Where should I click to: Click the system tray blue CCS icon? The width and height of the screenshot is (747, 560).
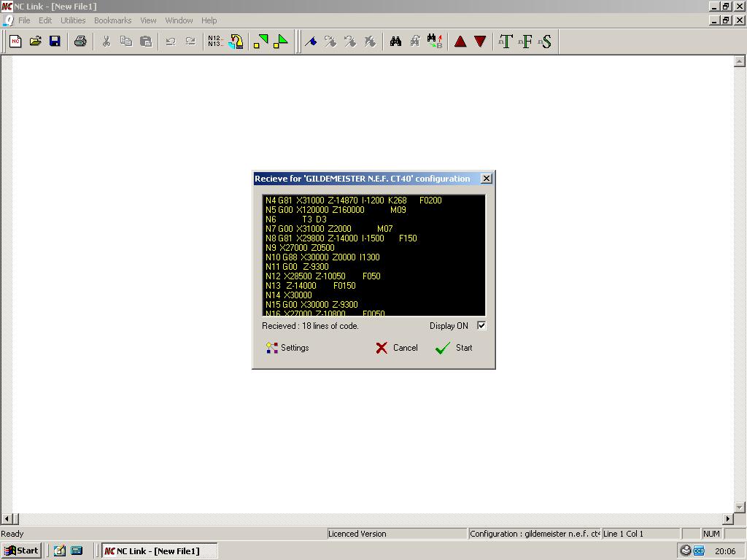(699, 551)
